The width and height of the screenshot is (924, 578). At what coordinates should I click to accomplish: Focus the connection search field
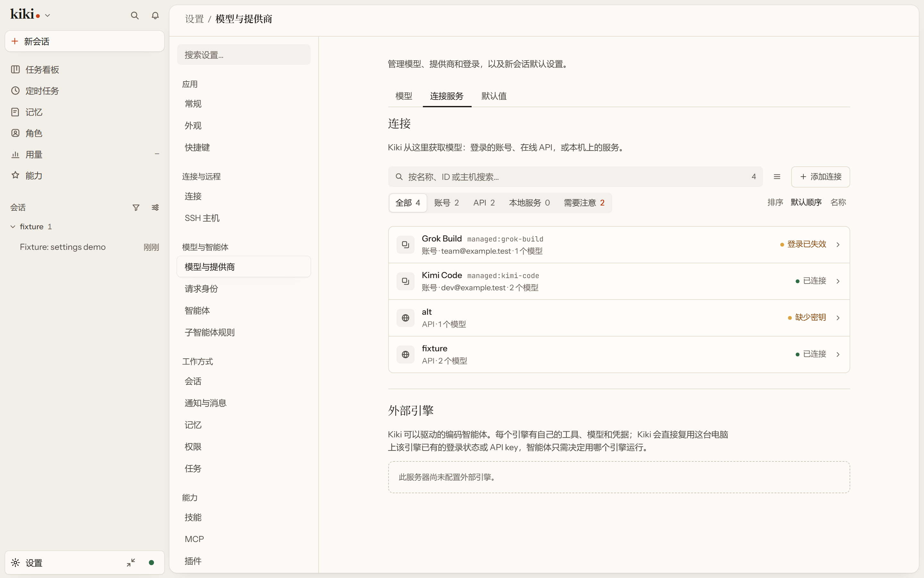575,177
